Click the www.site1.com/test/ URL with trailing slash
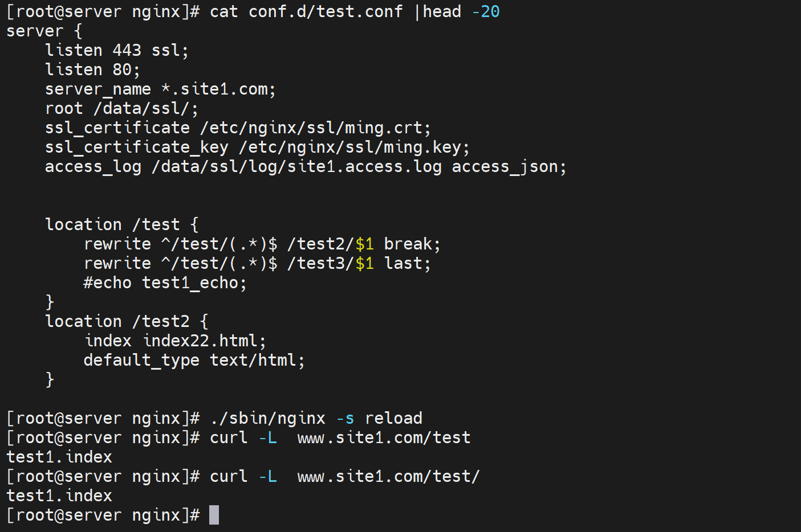The width and height of the screenshot is (801, 532). click(388, 476)
